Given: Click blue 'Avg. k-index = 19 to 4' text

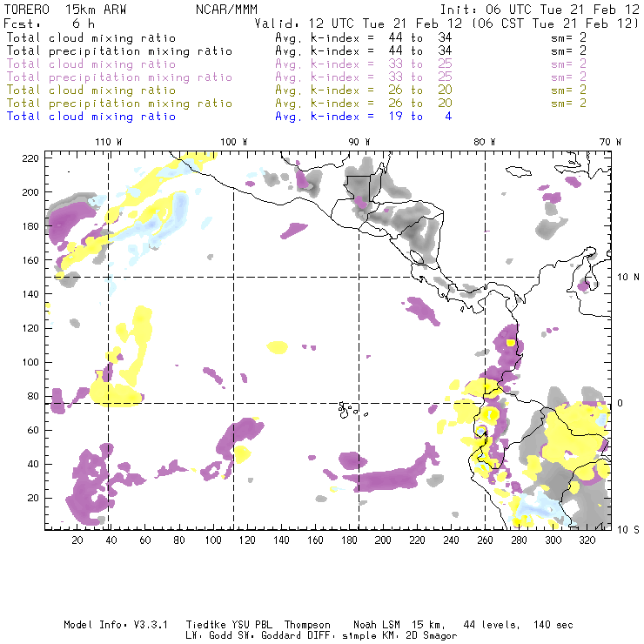Looking at the screenshot, I should click(364, 117).
